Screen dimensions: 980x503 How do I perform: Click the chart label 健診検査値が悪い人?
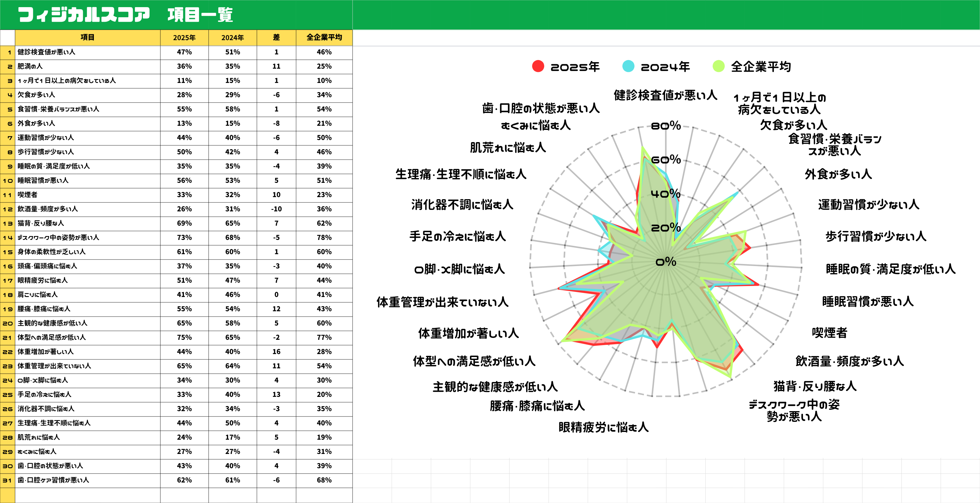[x=665, y=95]
